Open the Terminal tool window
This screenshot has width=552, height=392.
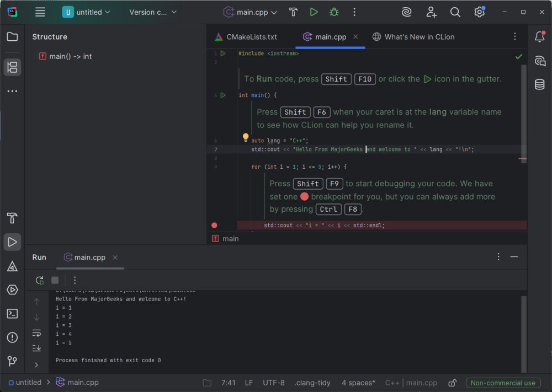(12, 314)
